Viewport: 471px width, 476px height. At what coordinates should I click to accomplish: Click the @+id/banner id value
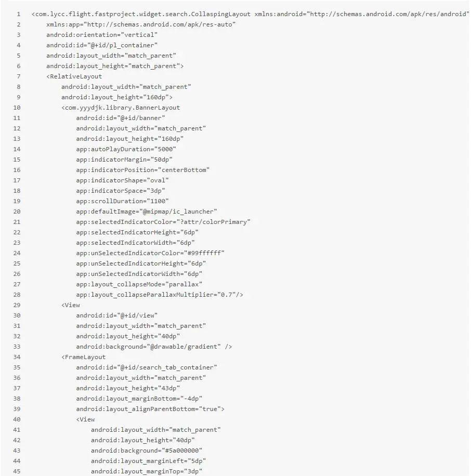[141, 118]
